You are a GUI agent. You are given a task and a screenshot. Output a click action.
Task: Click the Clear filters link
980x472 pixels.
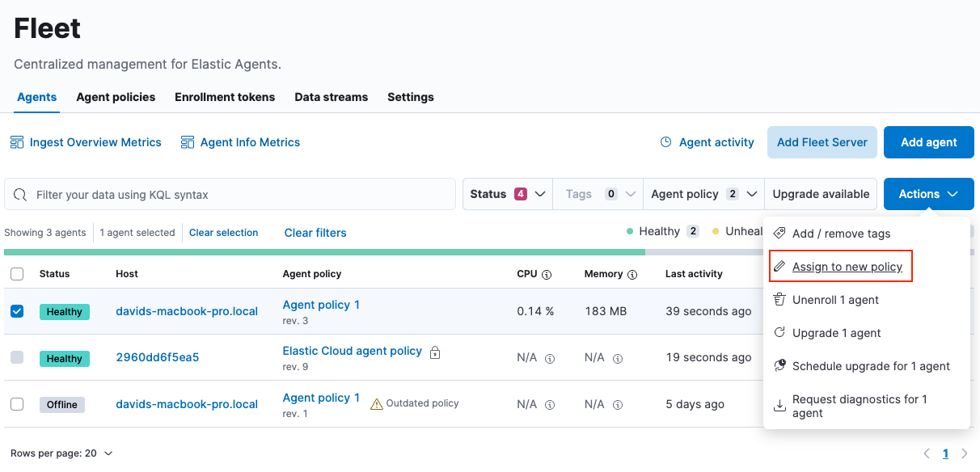click(315, 232)
